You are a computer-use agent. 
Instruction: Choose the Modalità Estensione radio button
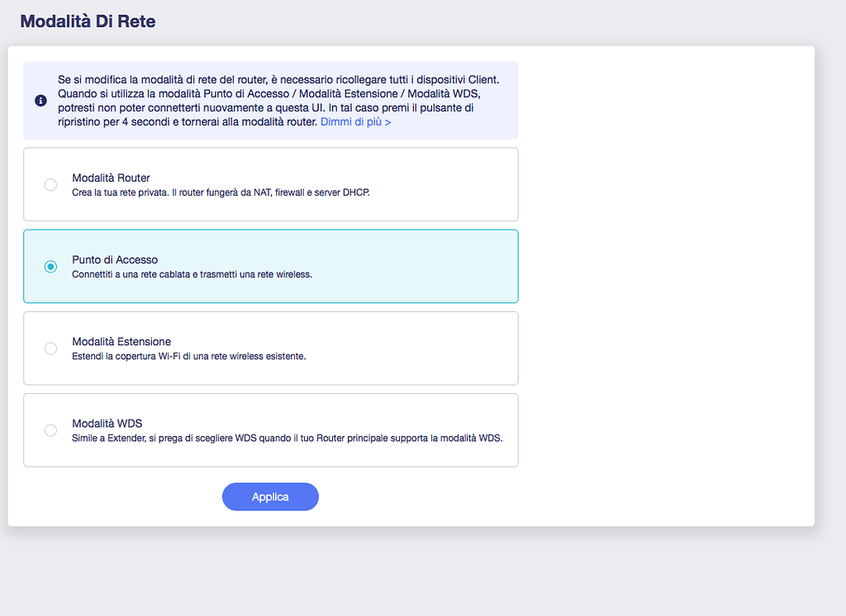[50, 348]
